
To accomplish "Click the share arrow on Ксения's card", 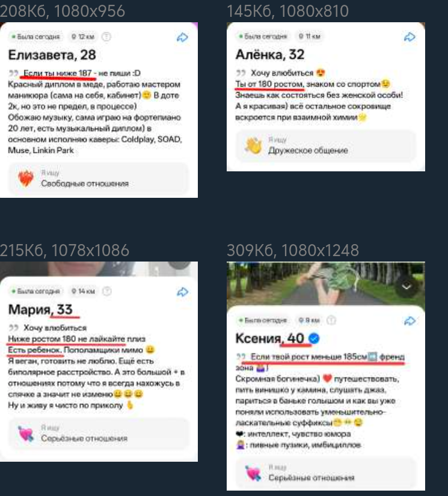I will (410, 321).
